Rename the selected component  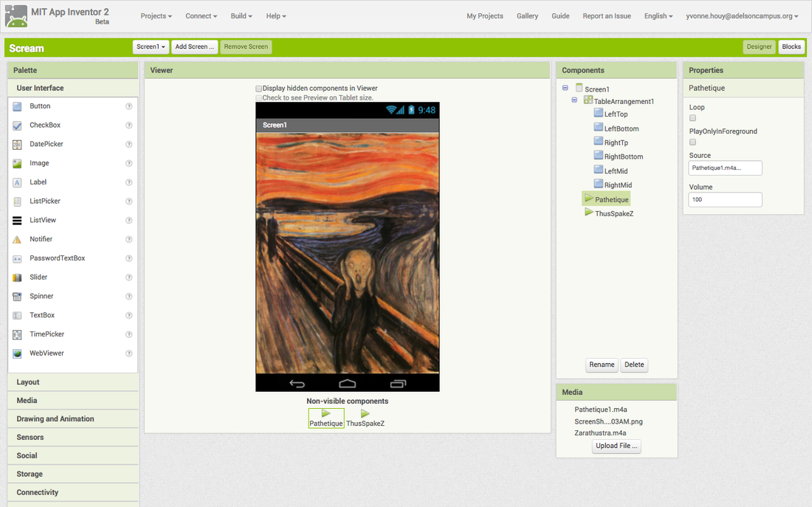(x=602, y=365)
